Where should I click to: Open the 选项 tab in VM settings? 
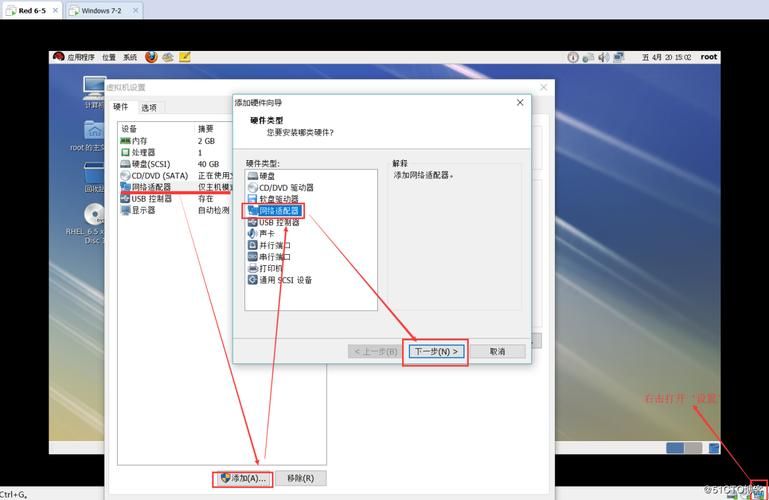(x=149, y=107)
